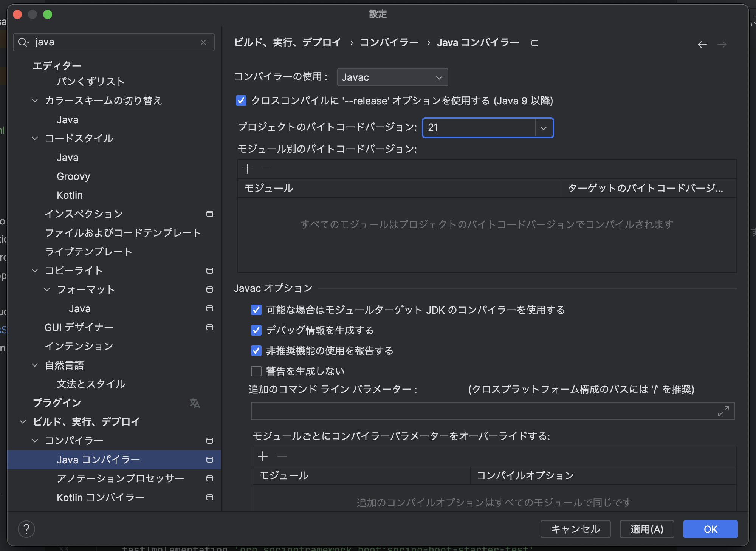Viewport: 756px width, 551px height.
Task: Collapse the コンパイラー tree section
Action: point(34,441)
